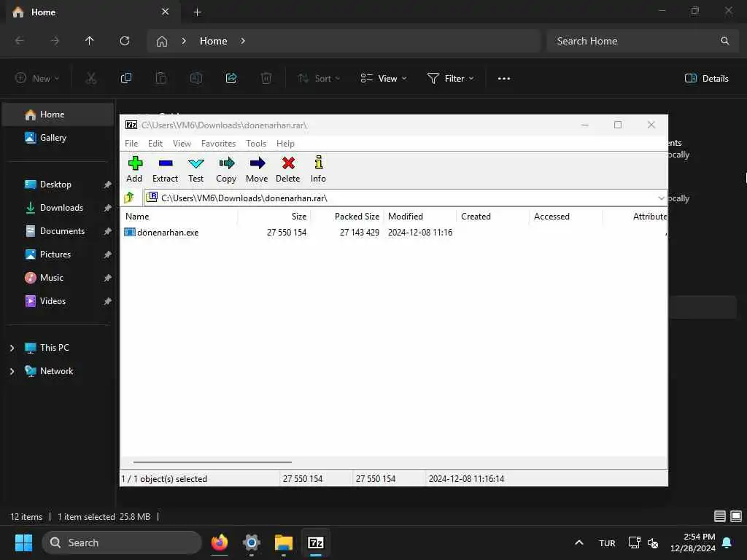Extract files with the Extract icon
This screenshot has height=560, width=747.
click(166, 169)
